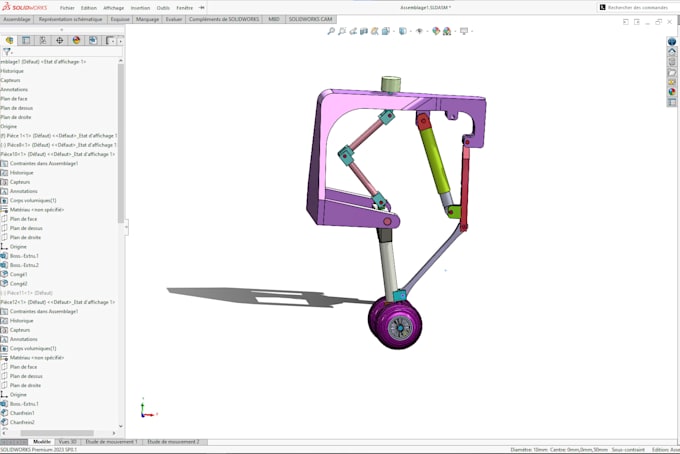Open Design Library icon in task pane
This screenshot has width=680, height=454.
pos(672,62)
